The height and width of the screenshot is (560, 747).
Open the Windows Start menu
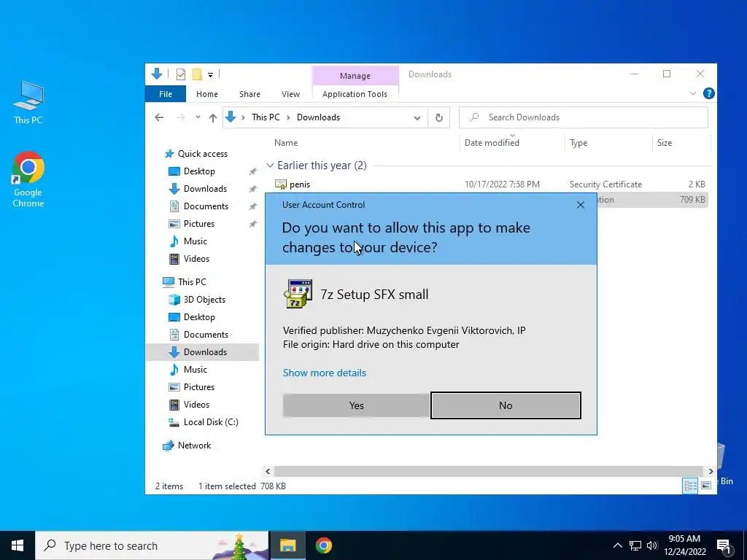click(18, 545)
